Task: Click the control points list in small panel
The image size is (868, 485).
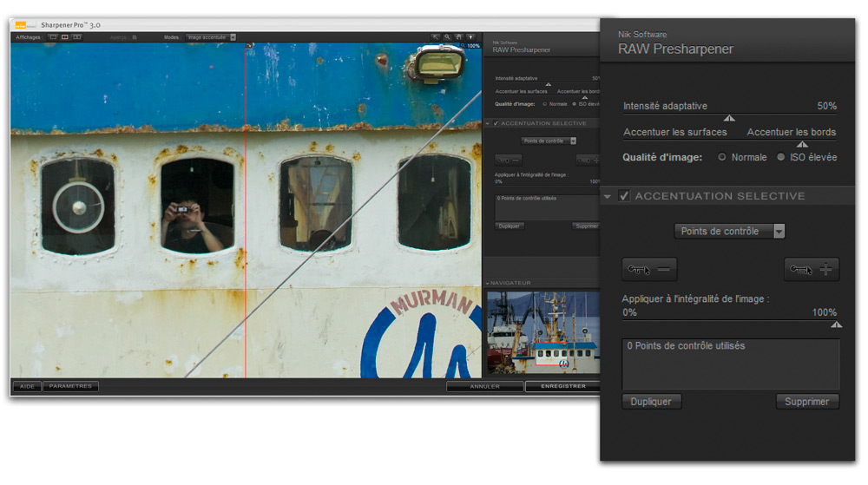Action: (547, 207)
